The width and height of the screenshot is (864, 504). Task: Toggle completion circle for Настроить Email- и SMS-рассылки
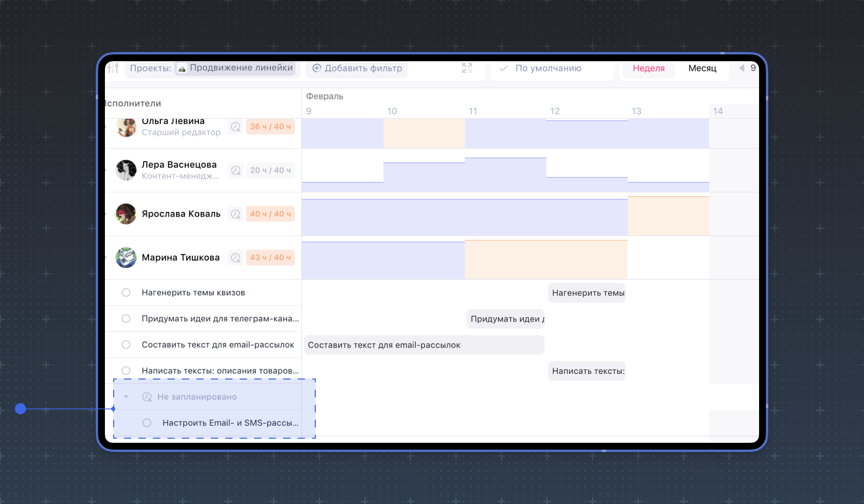pyautogui.click(x=147, y=423)
